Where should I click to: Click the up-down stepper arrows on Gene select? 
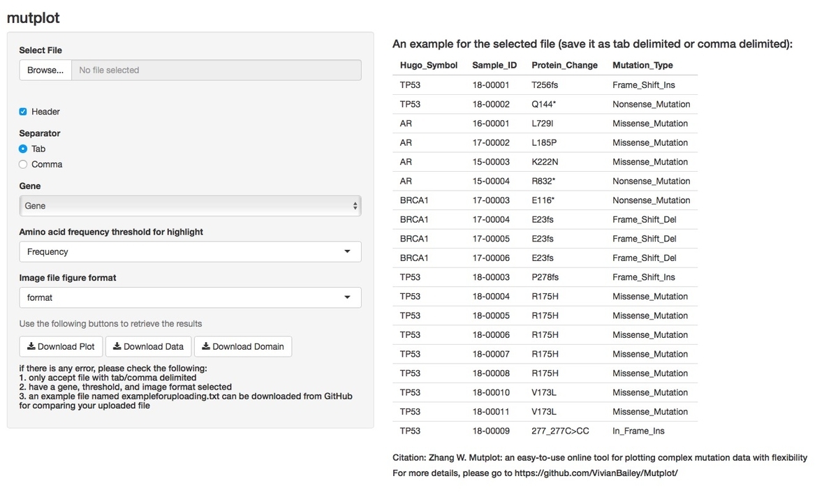[x=355, y=206]
